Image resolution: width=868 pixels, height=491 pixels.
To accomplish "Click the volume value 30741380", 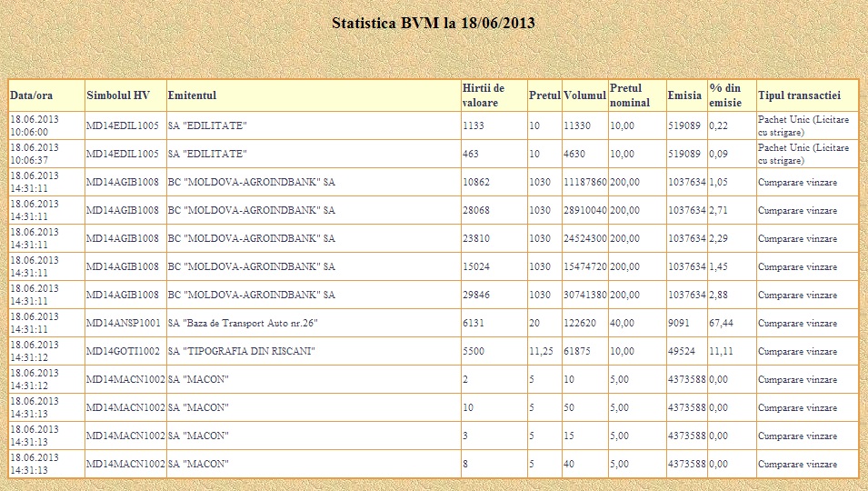I will (585, 295).
